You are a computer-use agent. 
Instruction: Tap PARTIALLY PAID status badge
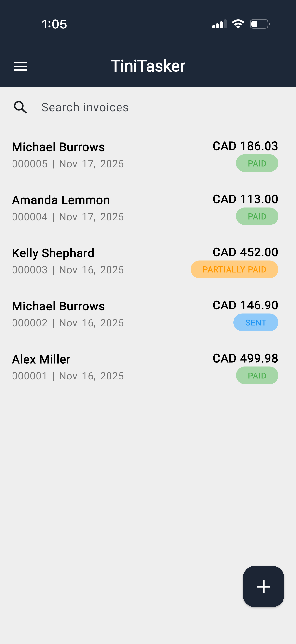pos(234,269)
